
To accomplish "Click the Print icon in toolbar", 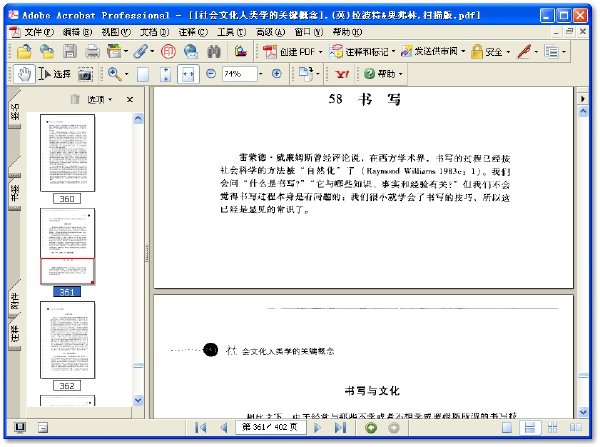I will [x=92, y=51].
